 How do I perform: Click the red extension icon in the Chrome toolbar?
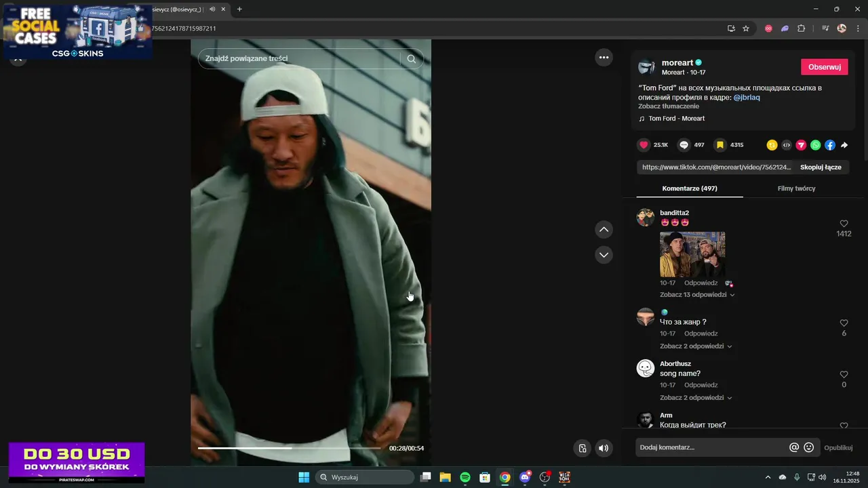click(x=768, y=28)
